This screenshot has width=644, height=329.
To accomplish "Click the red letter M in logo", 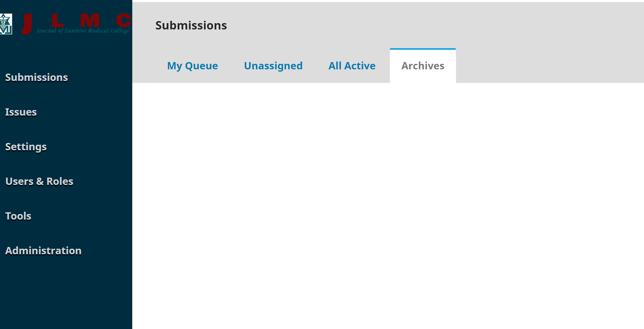I will click(90, 20).
